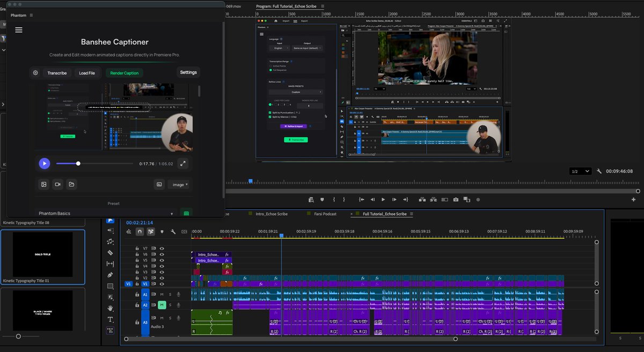Add a marker in the timeline header

pyautogui.click(x=162, y=232)
